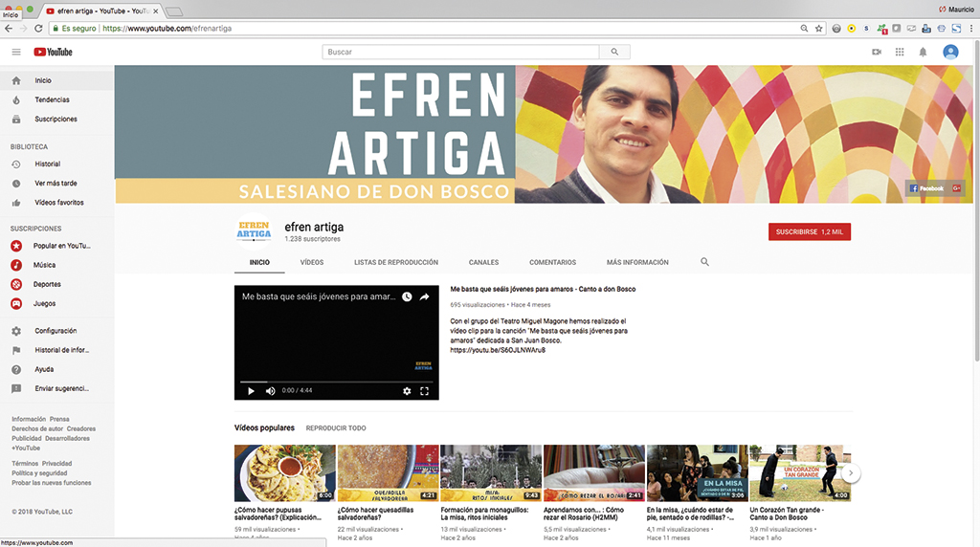
Task: Switch to the COMENTARIOS tab
Action: [552, 262]
